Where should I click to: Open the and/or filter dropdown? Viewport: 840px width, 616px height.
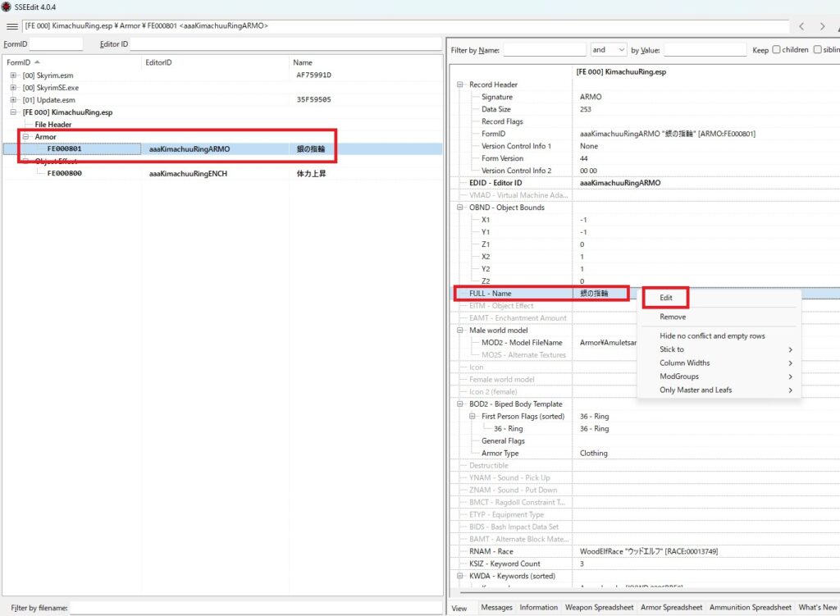click(608, 50)
